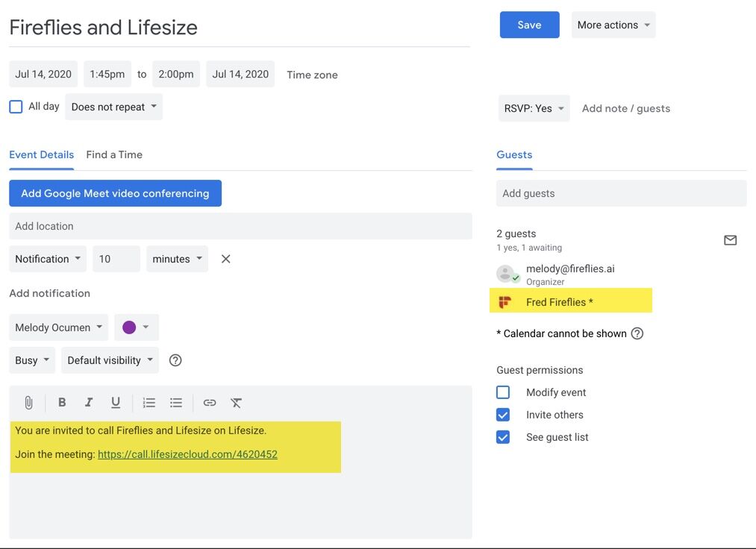Change the start date Jul 14, 2020
756x549 pixels.
(x=43, y=74)
